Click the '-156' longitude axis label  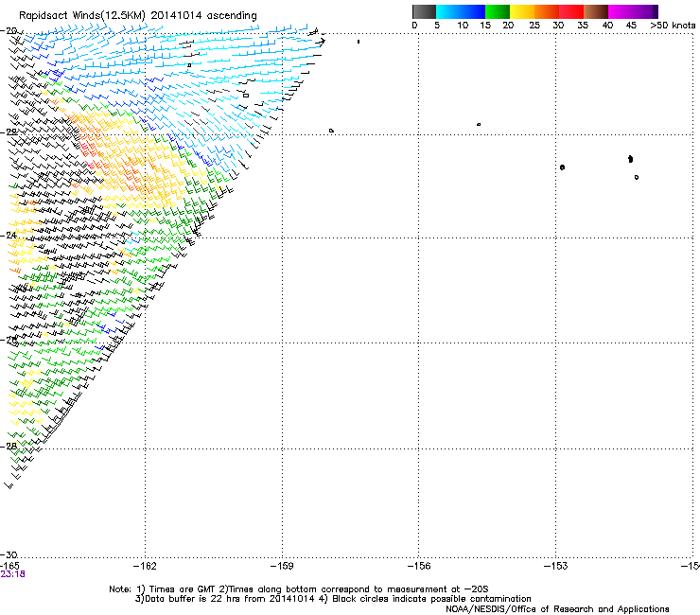click(x=419, y=566)
